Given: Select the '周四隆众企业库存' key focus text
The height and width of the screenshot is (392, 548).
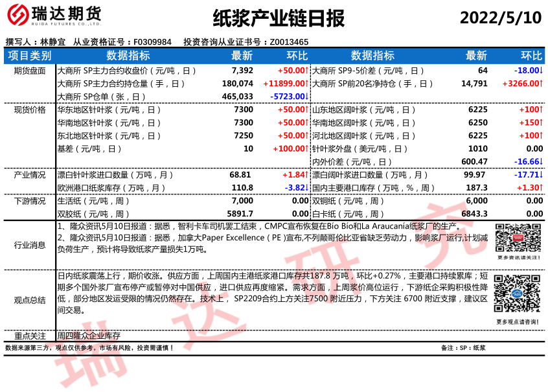Looking at the screenshot, I should click(89, 336).
